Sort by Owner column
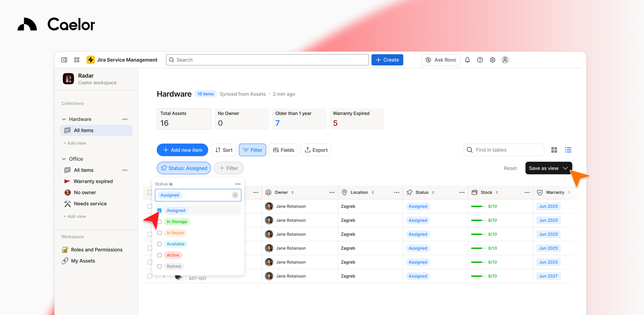 293,192
